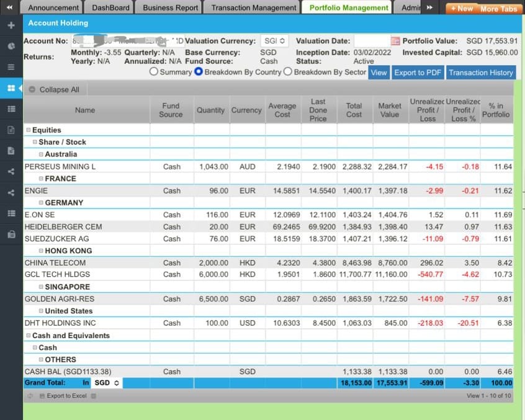Image resolution: width=525 pixels, height=420 pixels.
Task: Click the Collapse All circle icon
Action: tap(32, 89)
